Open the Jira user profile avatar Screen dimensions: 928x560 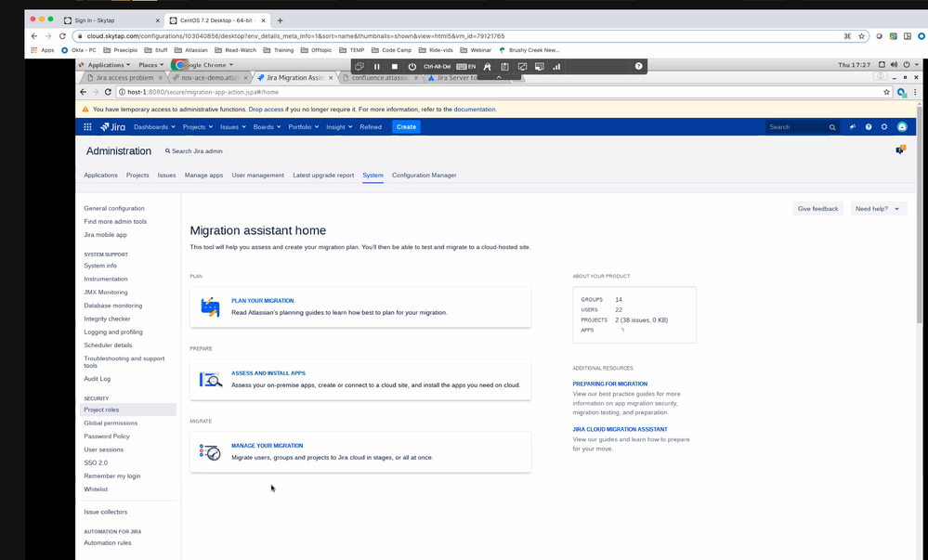tap(902, 126)
